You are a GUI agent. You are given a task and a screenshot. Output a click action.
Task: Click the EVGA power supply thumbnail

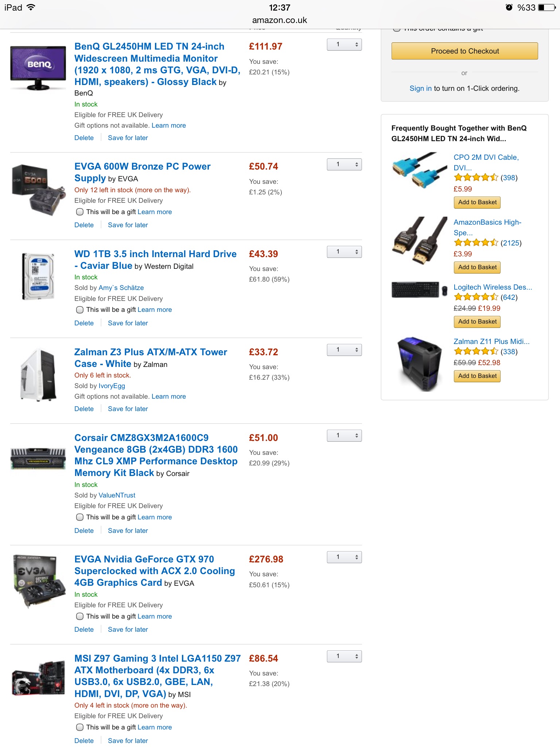38,190
